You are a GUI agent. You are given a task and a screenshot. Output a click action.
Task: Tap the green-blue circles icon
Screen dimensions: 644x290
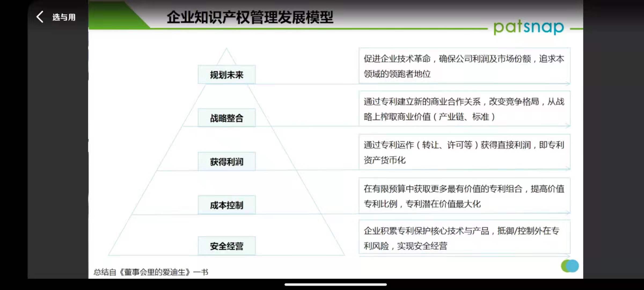(570, 266)
